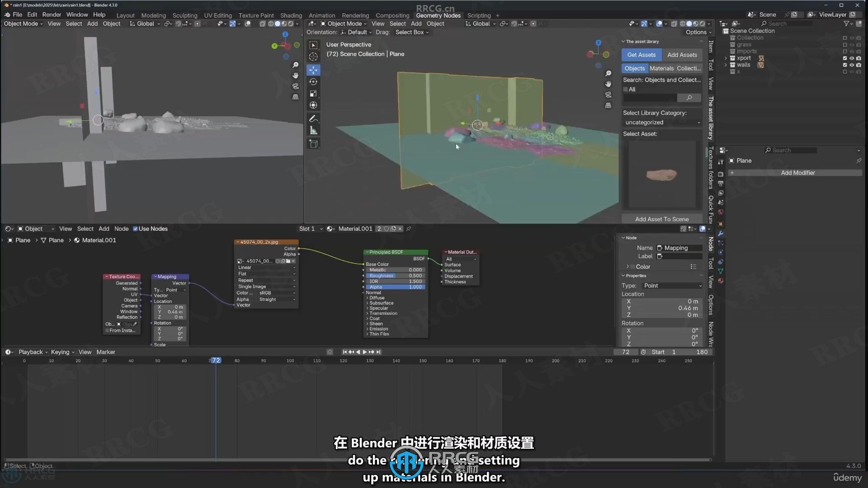Open the File menu
Viewport: 868px width, 488px height.
click(18, 15)
